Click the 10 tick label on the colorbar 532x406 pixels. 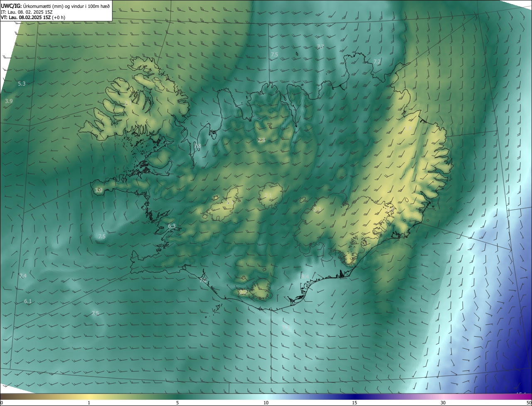click(266, 403)
